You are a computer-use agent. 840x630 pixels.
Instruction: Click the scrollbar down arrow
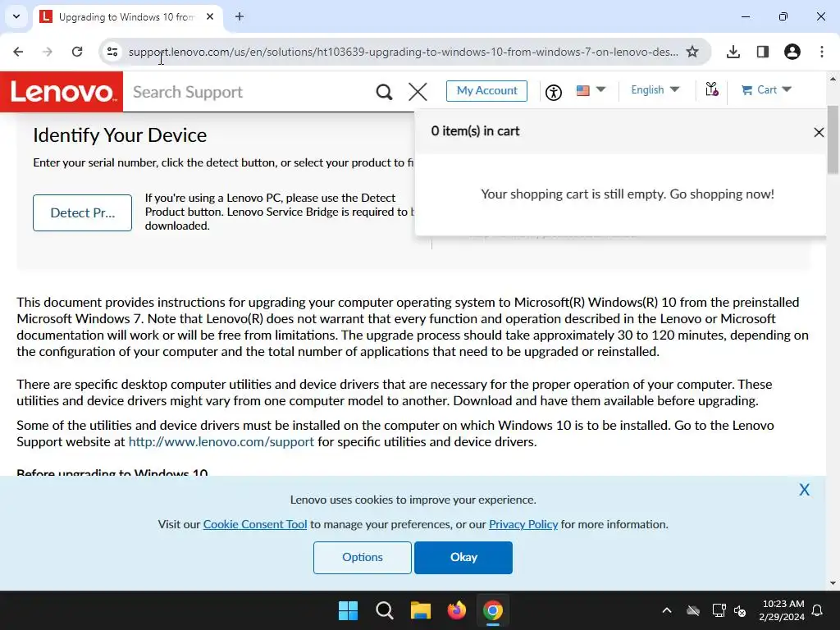click(833, 583)
